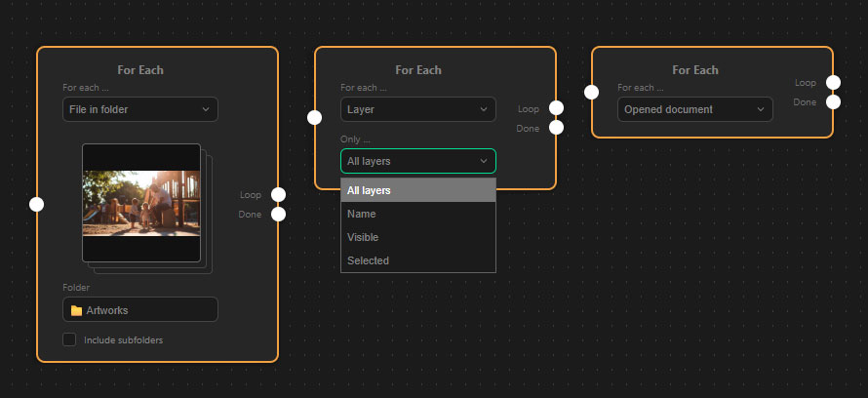Click Loop output port on Layer node
Screen dimensions: 868x398
[x=556, y=108]
